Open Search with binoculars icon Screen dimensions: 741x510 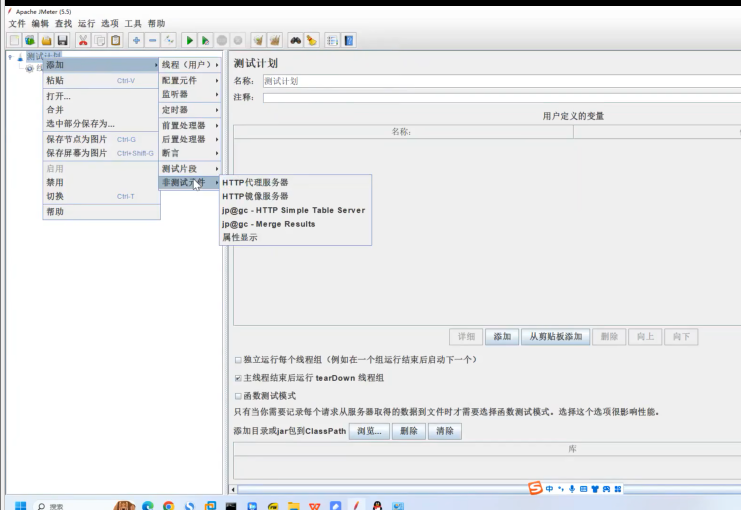[x=295, y=41]
